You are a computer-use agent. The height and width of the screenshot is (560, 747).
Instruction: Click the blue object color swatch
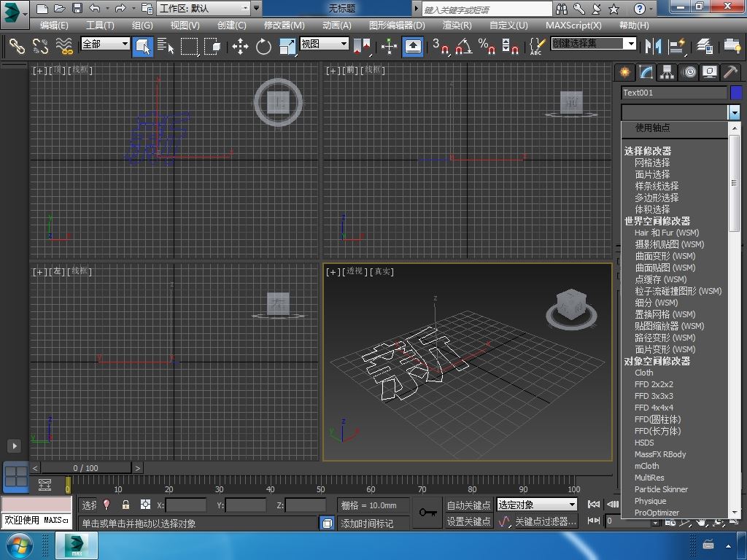(x=736, y=93)
